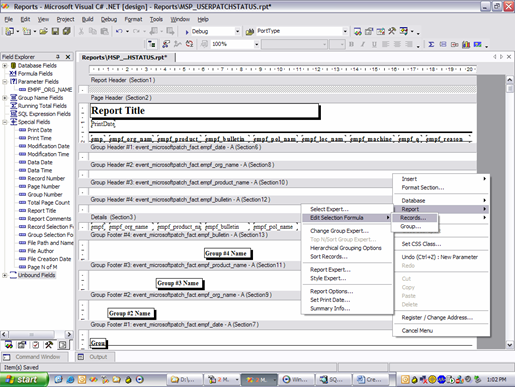This screenshot has height=388, width=516.
Task: Select Sort Records... menu entry
Action: [x=329, y=257]
